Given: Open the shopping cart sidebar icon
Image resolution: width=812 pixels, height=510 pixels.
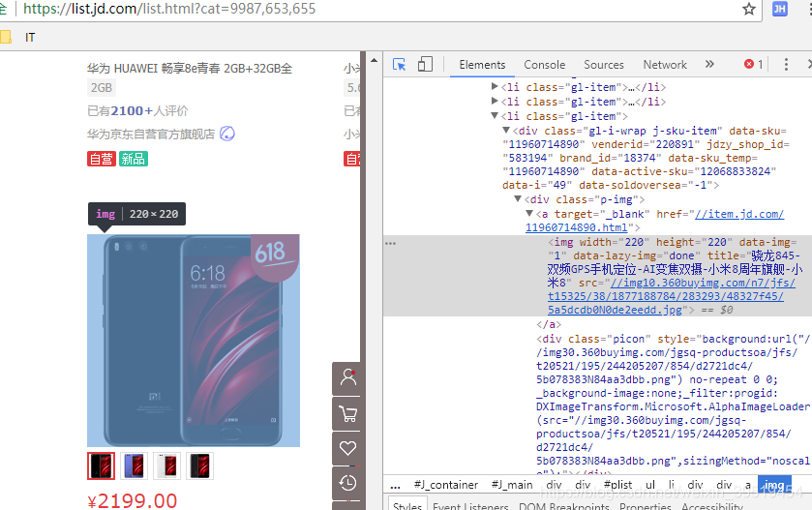Looking at the screenshot, I should (348, 413).
